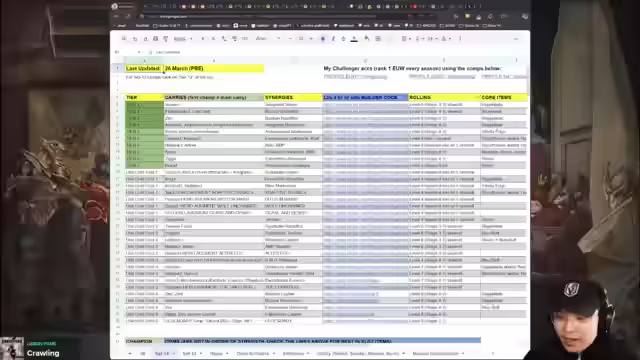Click into the formula bar
Image resolution: width=640 pixels, height=360 pixels.
(339, 52)
